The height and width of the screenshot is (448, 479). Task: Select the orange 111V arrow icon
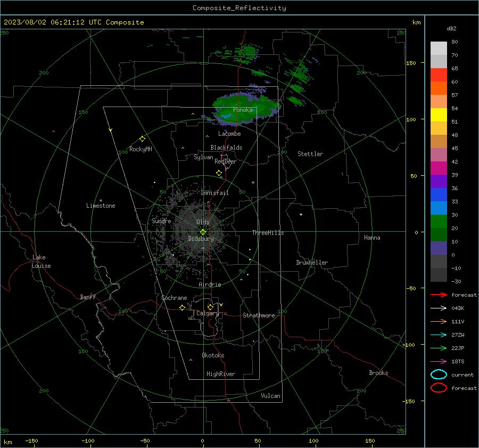(439, 321)
